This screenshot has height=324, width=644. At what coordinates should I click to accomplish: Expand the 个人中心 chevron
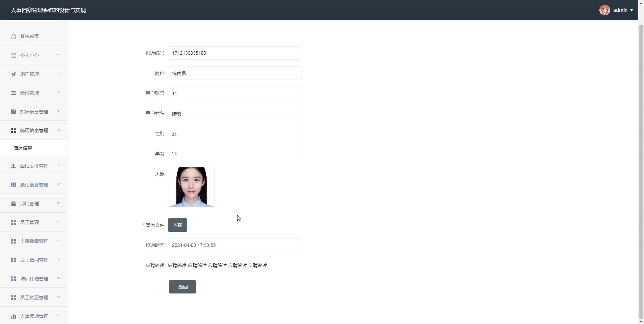click(x=58, y=55)
